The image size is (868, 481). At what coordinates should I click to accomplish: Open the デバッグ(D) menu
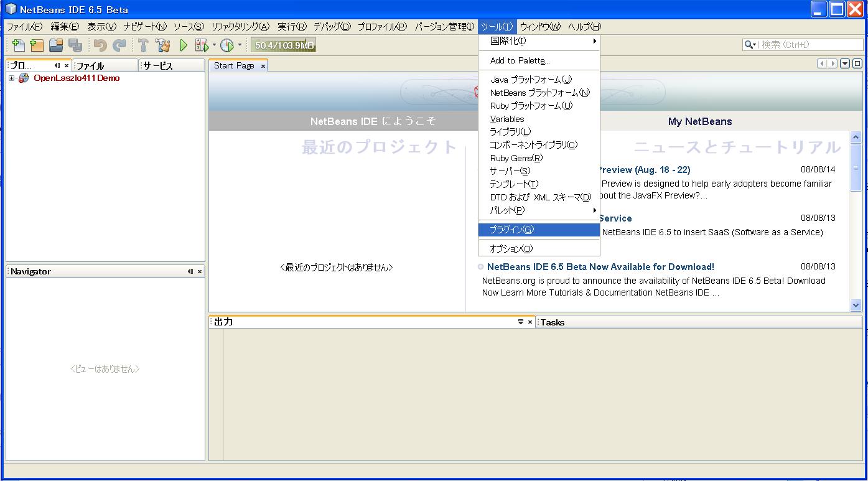pos(332,27)
